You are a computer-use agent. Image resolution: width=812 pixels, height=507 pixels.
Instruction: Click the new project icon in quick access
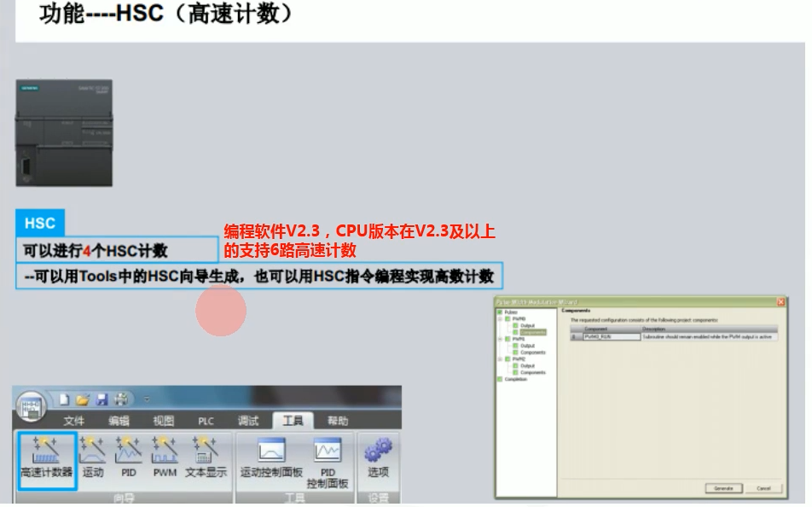click(x=64, y=399)
